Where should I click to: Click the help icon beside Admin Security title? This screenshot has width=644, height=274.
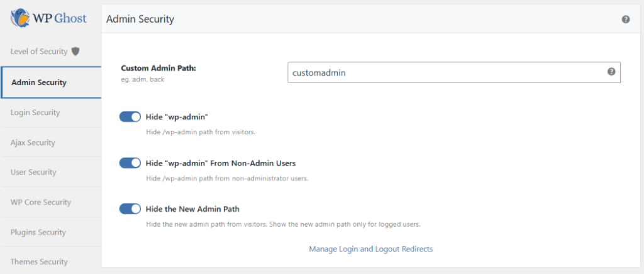[626, 20]
